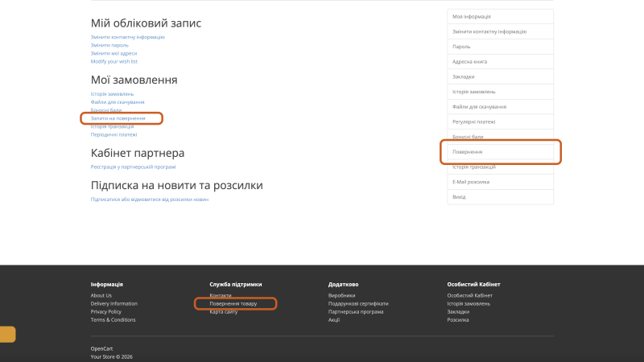Open Подарункові сертифікати footer link
The height and width of the screenshot is (362, 644).
coord(358,304)
